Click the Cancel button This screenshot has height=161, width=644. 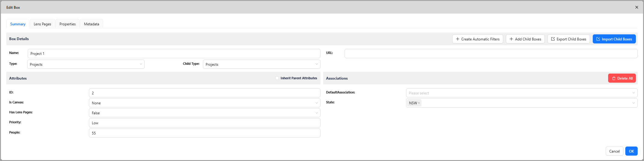tap(614, 151)
